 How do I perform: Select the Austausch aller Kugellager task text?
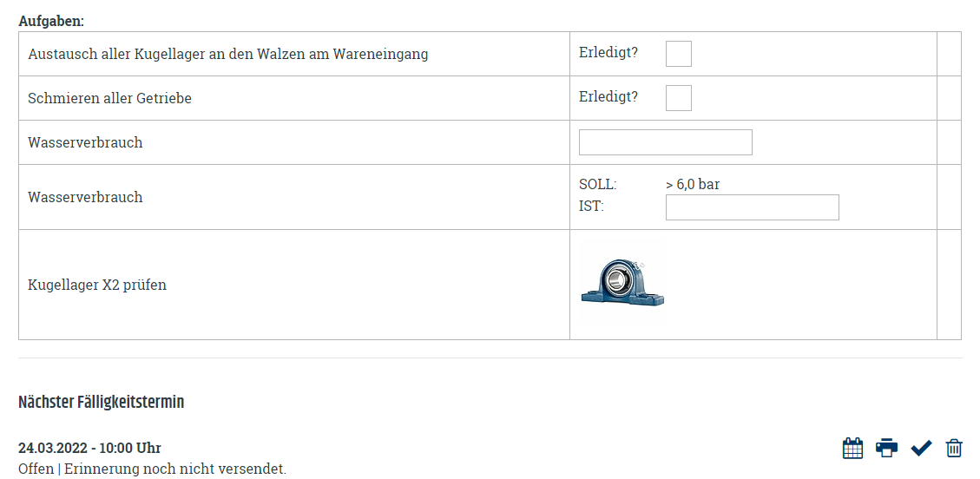(x=228, y=55)
